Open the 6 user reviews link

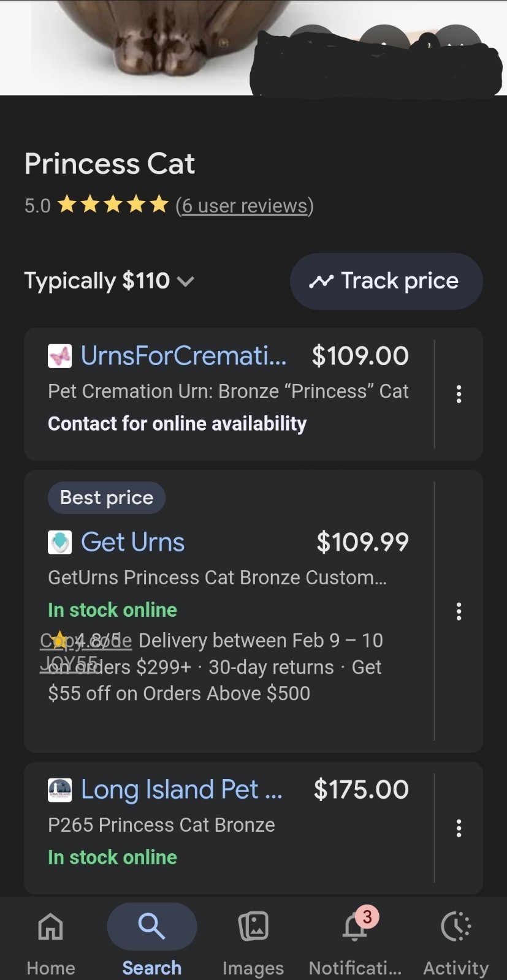(245, 206)
